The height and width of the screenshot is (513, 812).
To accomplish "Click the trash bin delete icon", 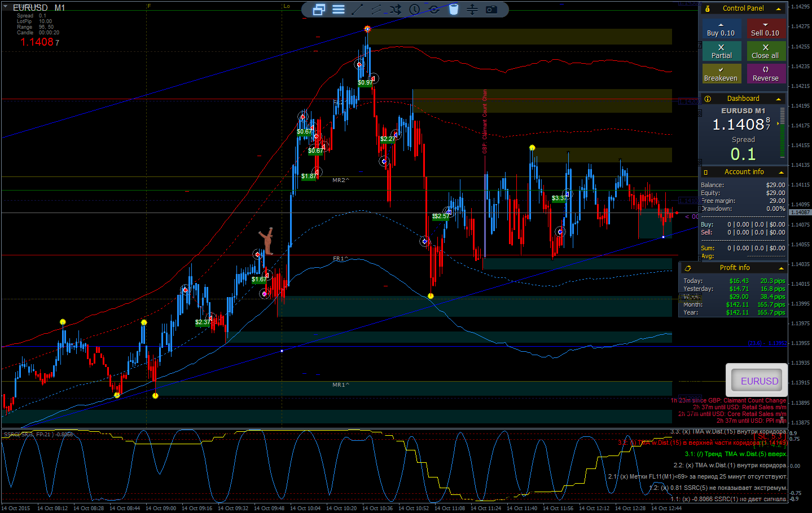I will pyautogui.click(x=454, y=10).
